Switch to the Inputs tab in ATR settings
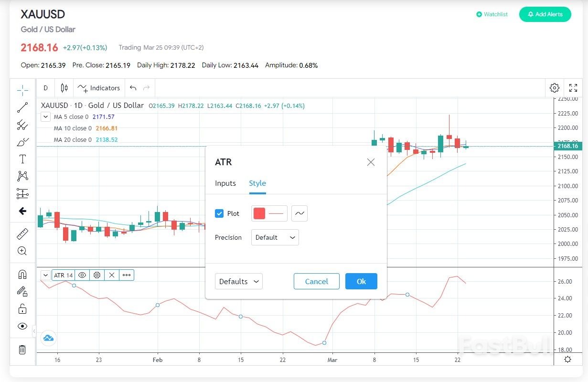Screen dimensions: 588x382 point(225,183)
